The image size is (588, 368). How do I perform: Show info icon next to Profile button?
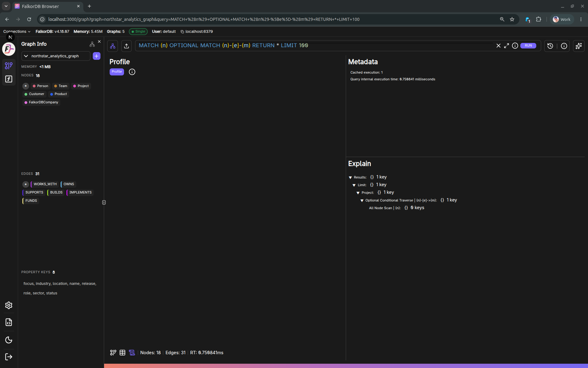[132, 72]
